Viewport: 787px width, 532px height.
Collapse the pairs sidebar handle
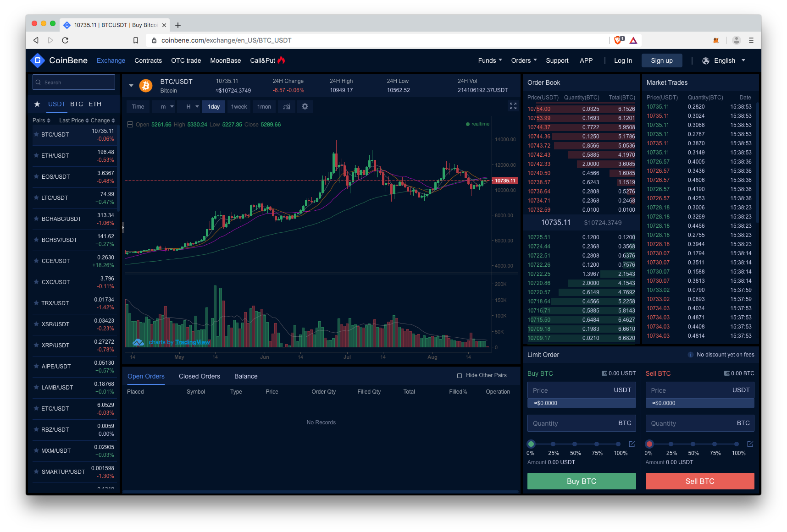(123, 227)
